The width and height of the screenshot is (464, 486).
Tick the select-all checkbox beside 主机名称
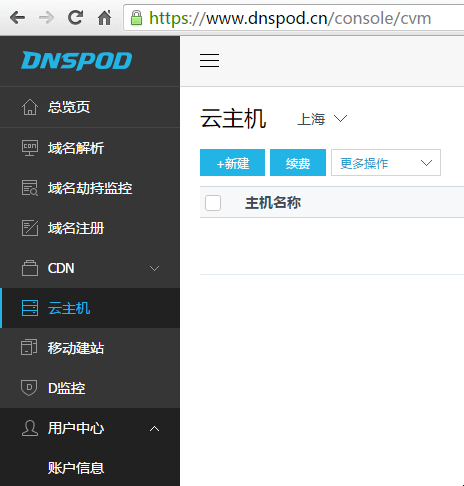click(x=213, y=203)
